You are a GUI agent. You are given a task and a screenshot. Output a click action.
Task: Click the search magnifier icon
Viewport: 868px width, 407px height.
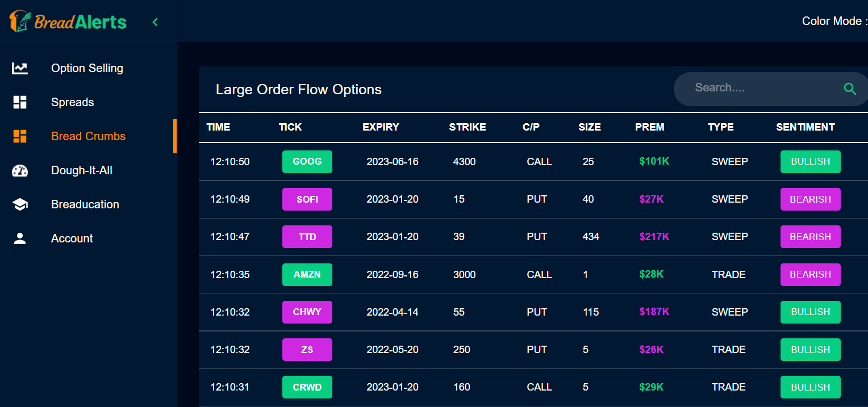click(850, 89)
